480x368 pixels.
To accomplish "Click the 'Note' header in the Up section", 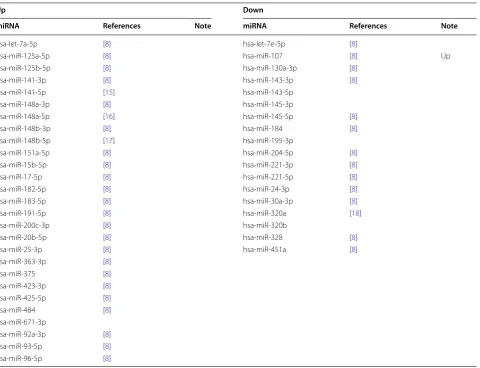I will pyautogui.click(x=203, y=26).
